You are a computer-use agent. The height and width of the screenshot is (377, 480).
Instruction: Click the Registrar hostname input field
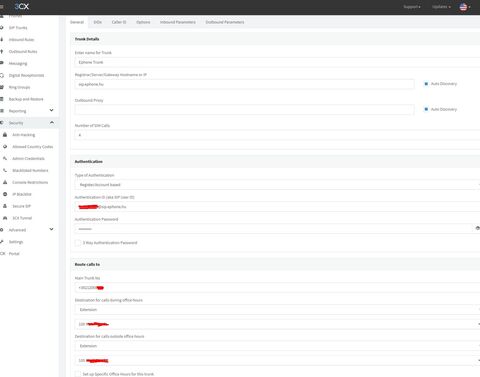coord(245,84)
